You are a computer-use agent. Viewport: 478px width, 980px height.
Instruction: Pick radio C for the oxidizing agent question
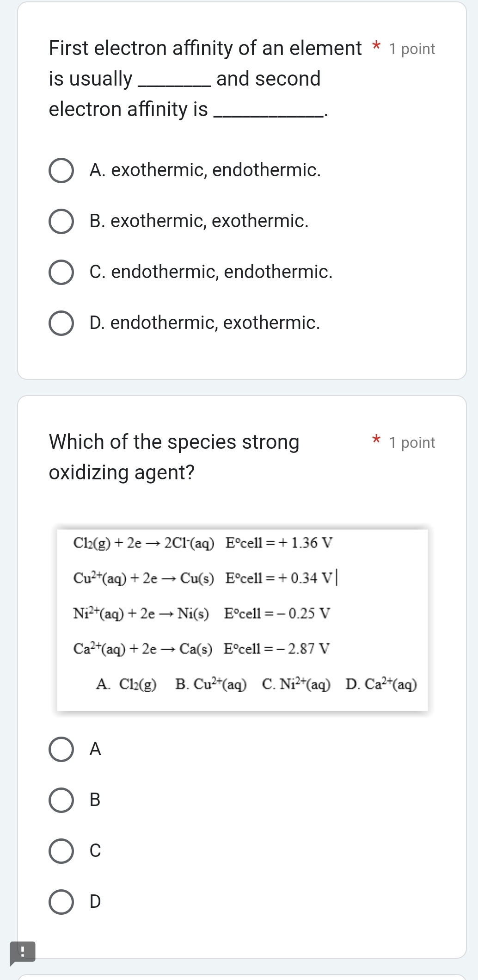click(61, 851)
